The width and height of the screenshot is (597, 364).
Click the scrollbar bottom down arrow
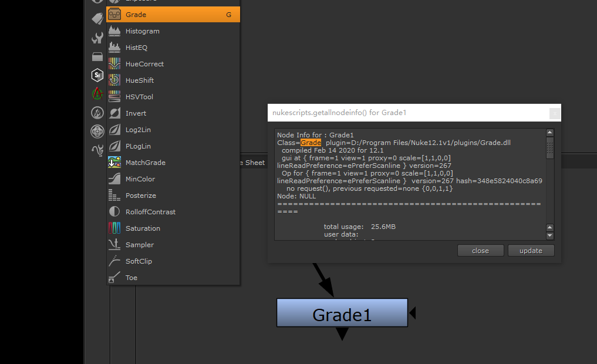coord(550,235)
